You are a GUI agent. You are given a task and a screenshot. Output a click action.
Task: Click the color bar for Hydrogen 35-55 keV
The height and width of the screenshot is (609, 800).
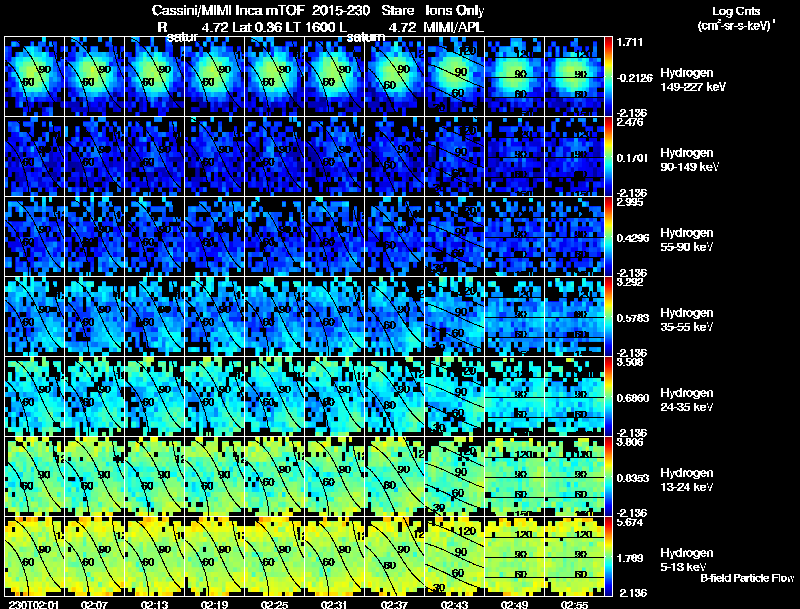608,317
